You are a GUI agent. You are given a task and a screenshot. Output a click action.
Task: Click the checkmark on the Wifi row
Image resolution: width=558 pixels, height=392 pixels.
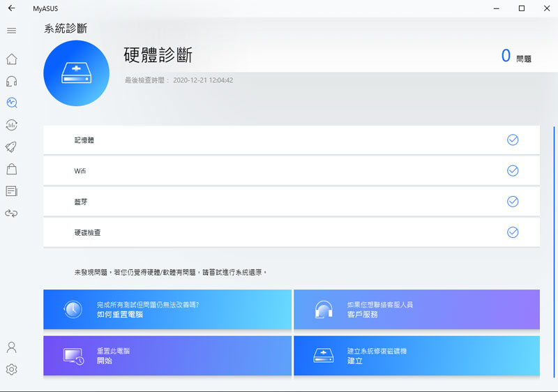coord(513,171)
